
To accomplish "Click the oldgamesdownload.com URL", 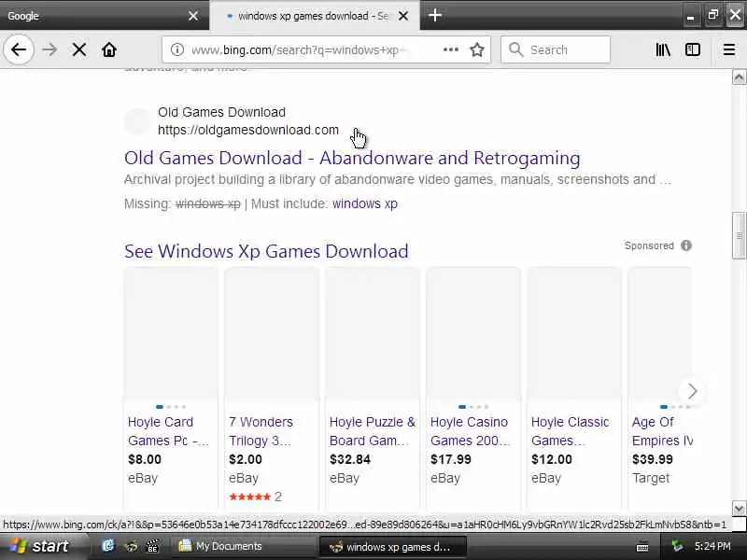I will point(248,130).
